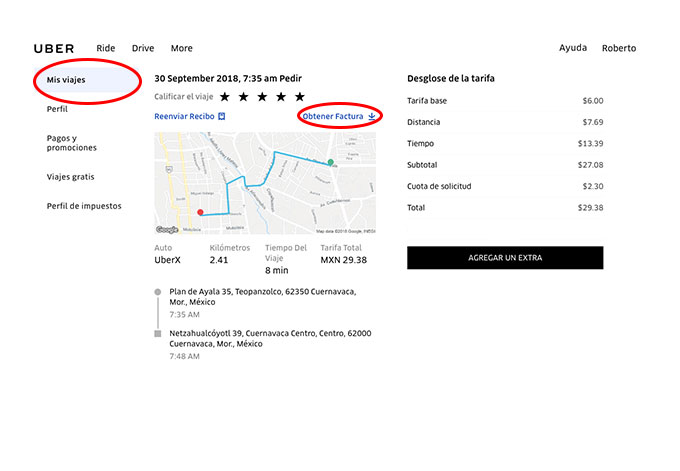This screenshot has width=680, height=471.
Task: Open the Ride menu
Action: click(106, 48)
